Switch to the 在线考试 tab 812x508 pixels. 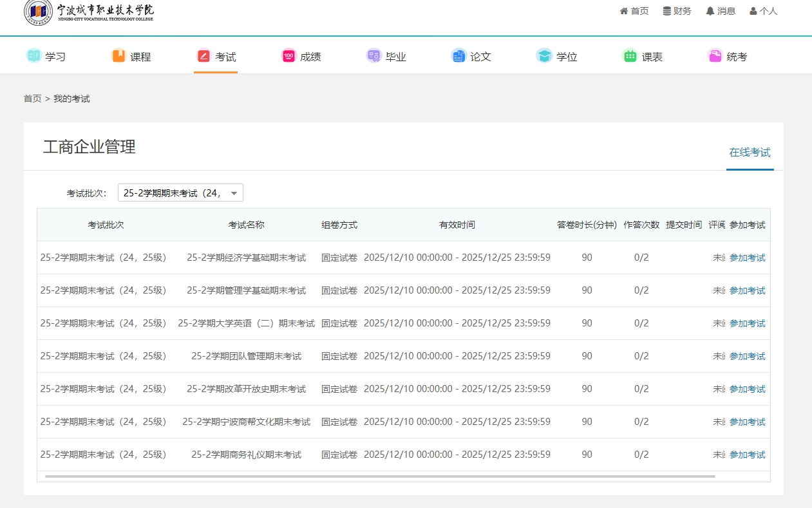[750, 153]
